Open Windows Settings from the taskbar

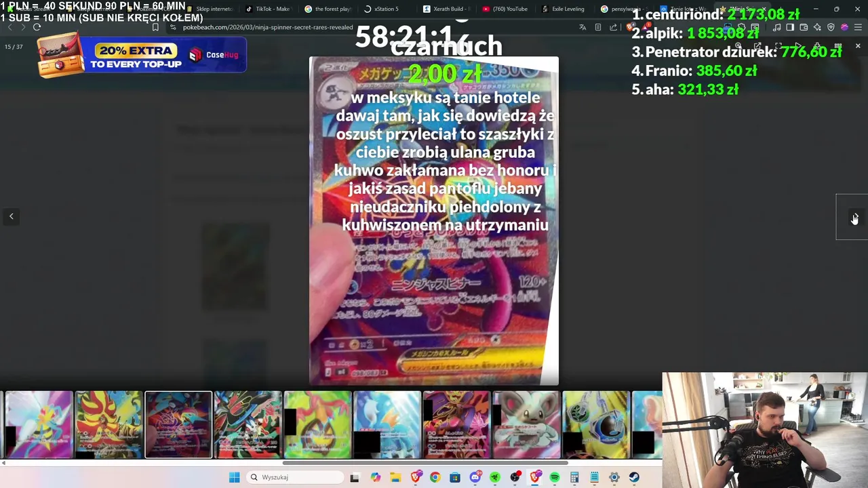pos(614,477)
